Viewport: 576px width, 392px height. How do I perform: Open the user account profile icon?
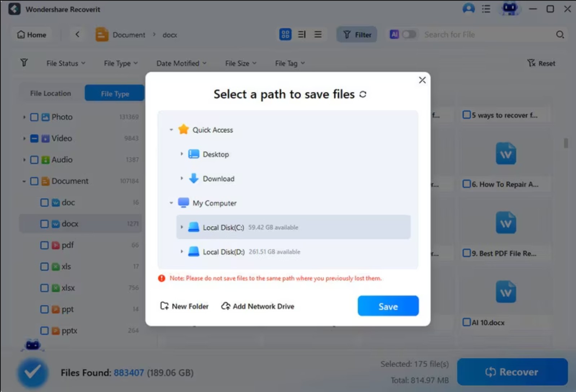(x=469, y=9)
